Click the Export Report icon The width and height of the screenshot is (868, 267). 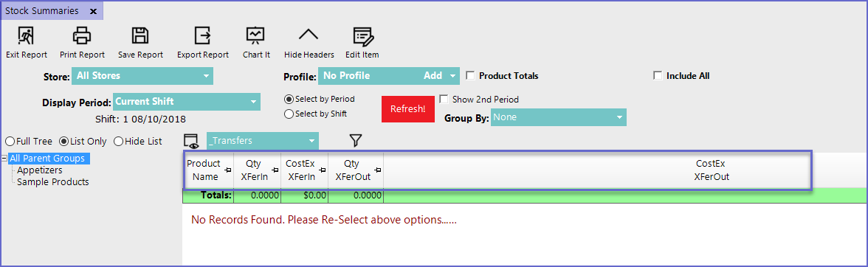pyautogui.click(x=202, y=35)
